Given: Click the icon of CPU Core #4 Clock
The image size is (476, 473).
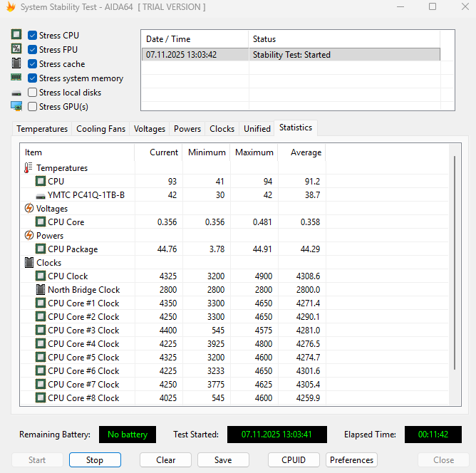Looking at the screenshot, I should [41, 343].
